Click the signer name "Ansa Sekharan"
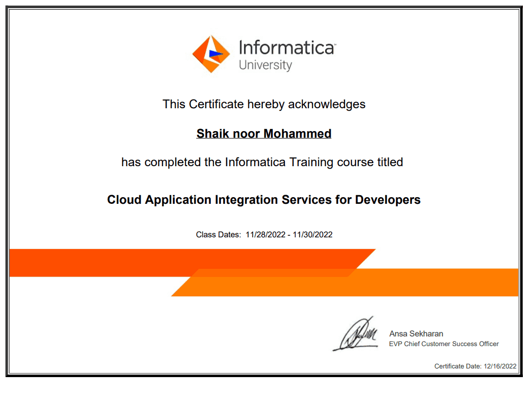 [416, 334]
